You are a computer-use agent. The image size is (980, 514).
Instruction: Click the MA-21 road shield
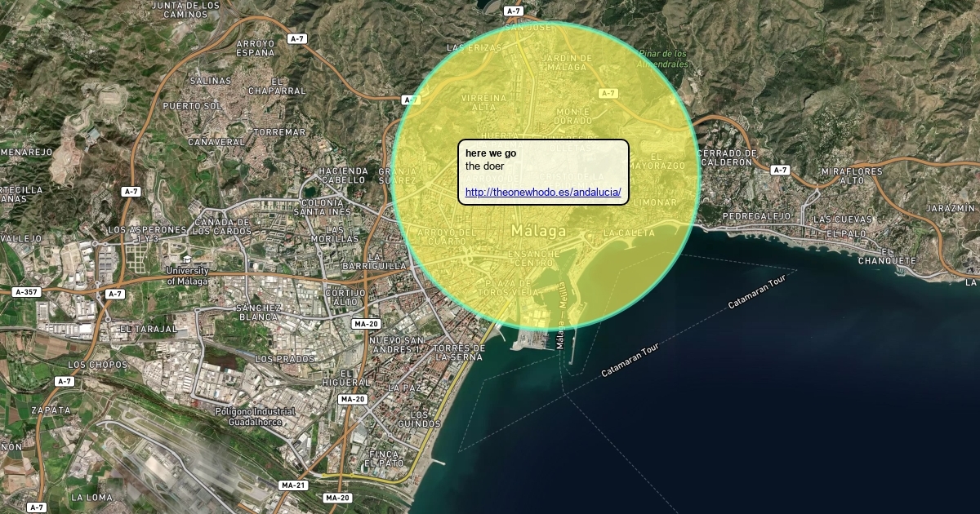coord(292,485)
